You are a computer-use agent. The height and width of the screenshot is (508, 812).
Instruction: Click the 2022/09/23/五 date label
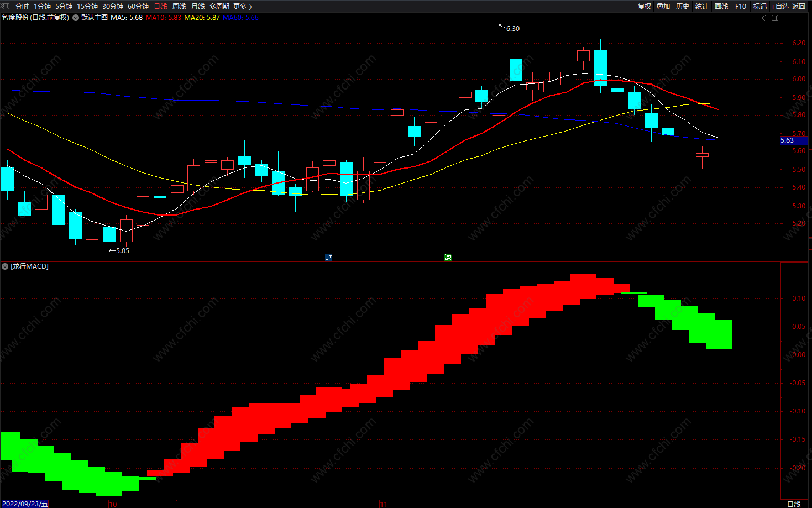click(25, 504)
